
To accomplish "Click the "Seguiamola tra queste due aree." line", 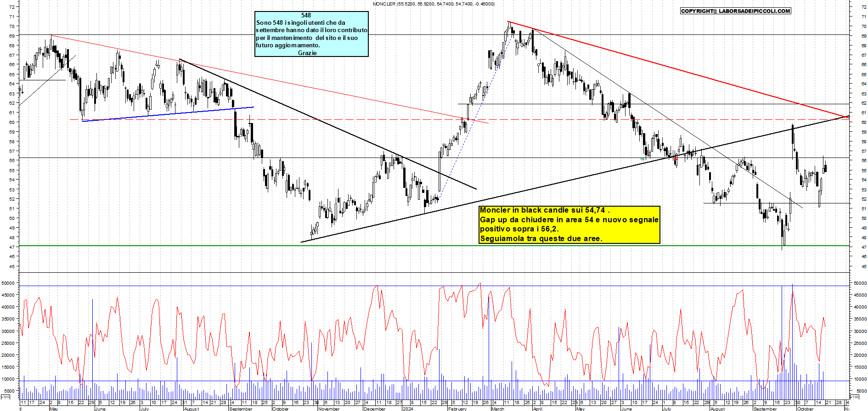I will [x=541, y=239].
